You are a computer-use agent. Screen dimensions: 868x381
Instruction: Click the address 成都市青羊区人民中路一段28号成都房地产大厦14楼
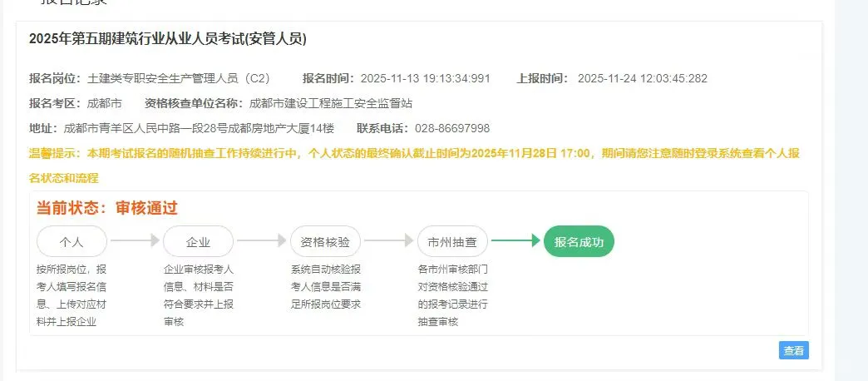[199, 128]
